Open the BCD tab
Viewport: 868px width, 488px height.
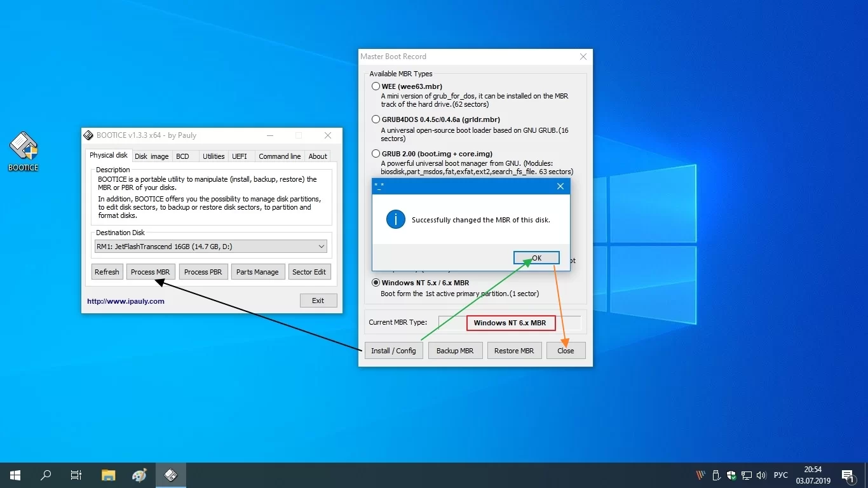coord(182,156)
